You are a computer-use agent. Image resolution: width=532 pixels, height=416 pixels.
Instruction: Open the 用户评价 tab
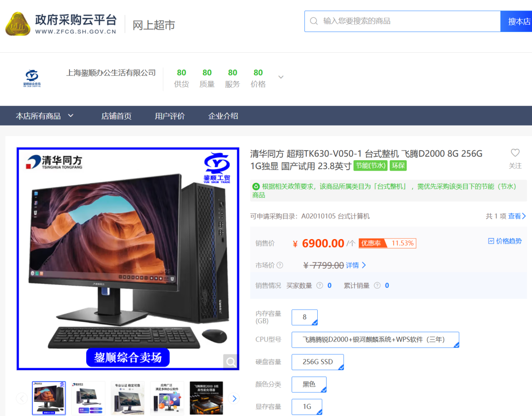pyautogui.click(x=169, y=116)
